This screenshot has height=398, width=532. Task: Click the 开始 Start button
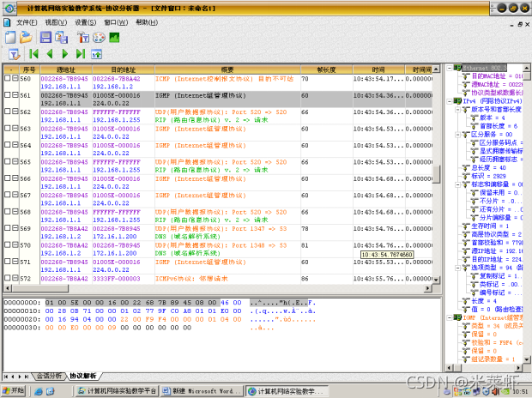[14, 391]
